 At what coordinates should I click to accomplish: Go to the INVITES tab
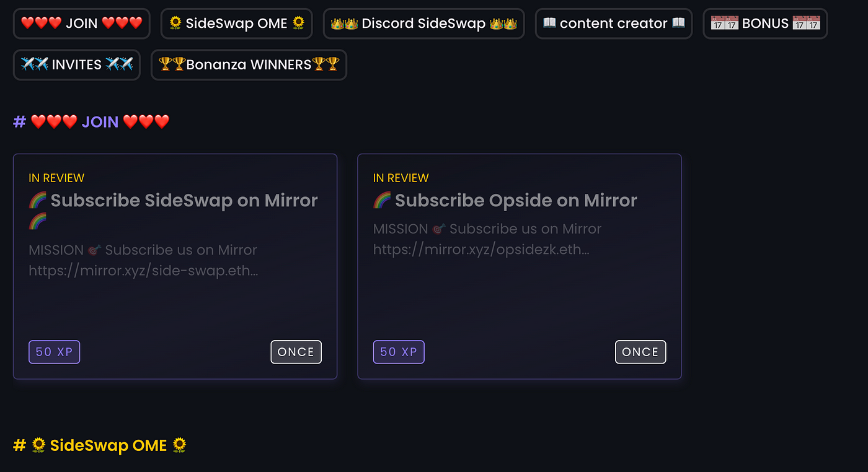point(77,65)
